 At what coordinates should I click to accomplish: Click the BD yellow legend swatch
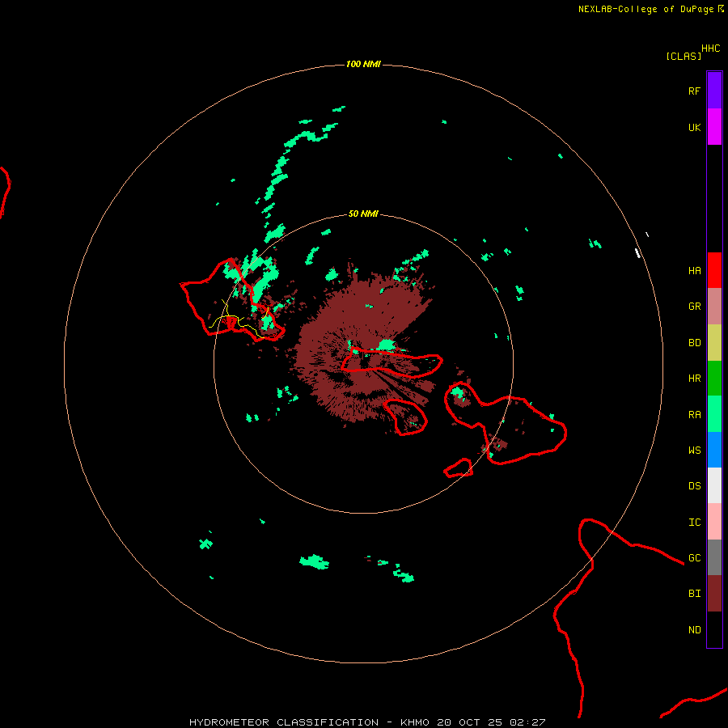tap(714, 343)
